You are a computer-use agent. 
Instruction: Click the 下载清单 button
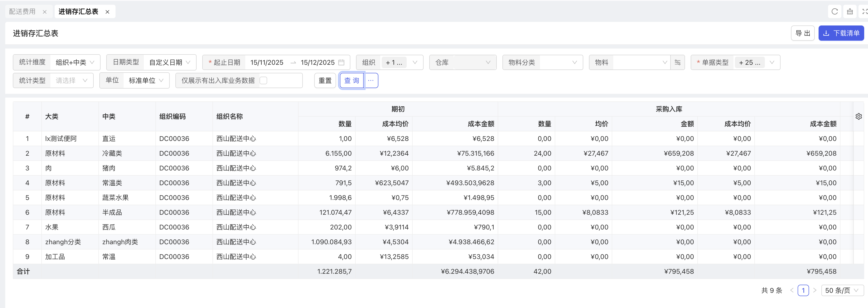pos(841,33)
